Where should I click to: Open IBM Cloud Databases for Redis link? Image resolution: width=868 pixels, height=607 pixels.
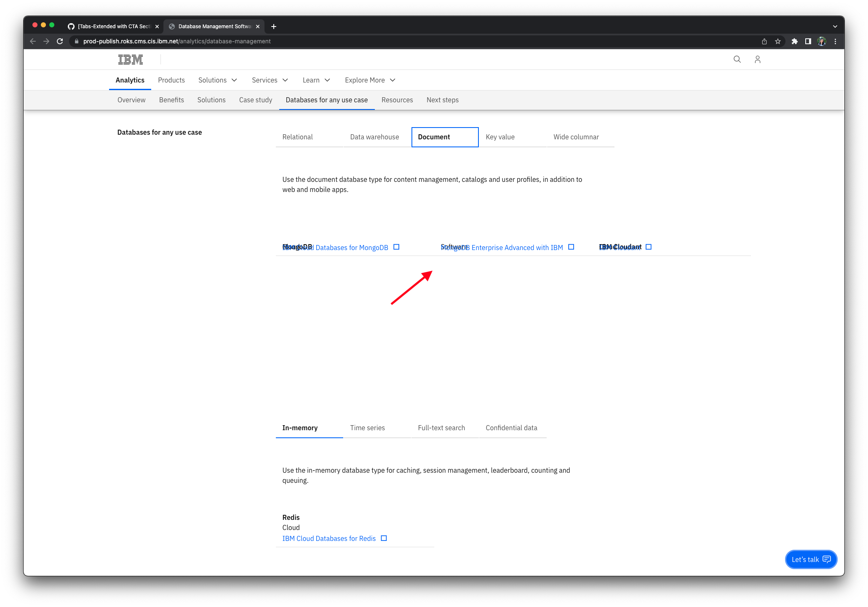[x=329, y=538]
